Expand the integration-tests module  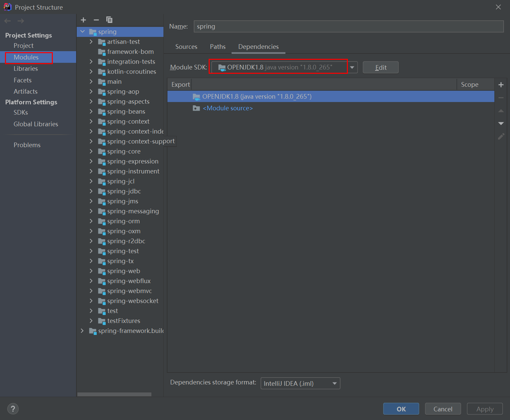(x=91, y=61)
